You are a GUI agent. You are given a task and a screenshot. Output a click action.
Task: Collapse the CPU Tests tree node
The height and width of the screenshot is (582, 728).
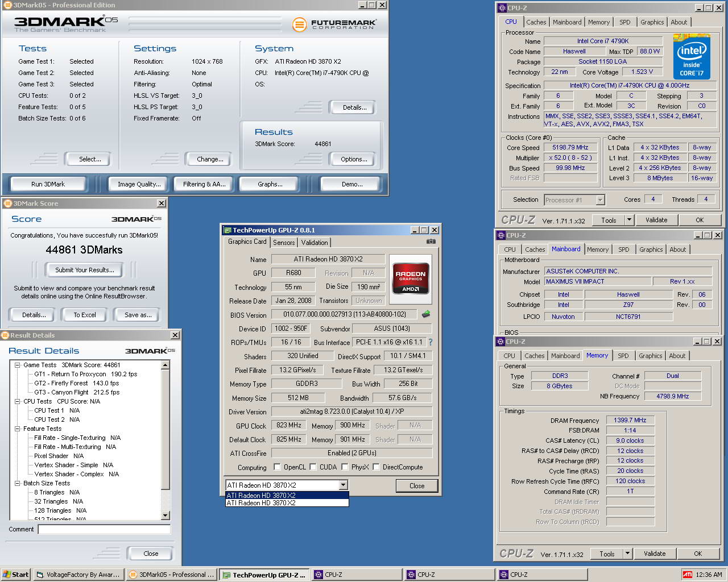[18, 401]
